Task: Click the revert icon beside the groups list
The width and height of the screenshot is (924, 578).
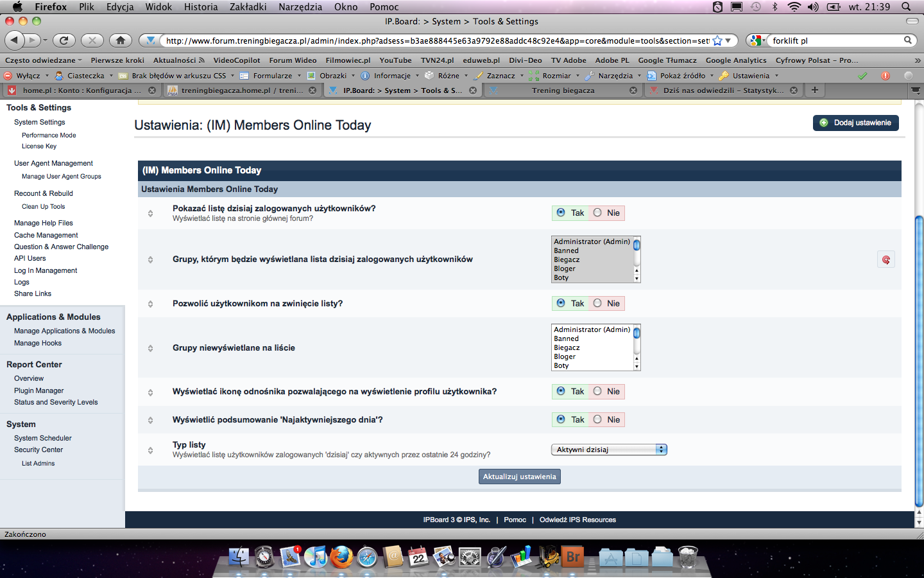Action: click(886, 259)
